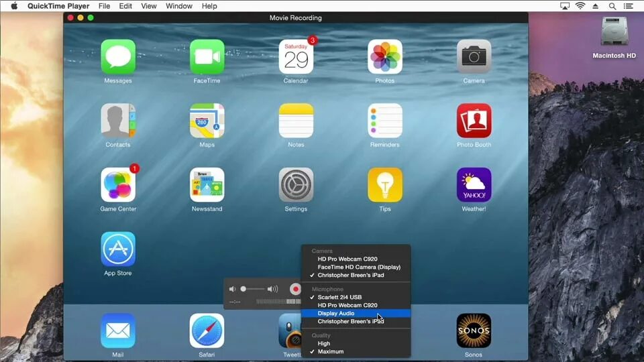Image resolution: width=644 pixels, height=362 pixels.
Task: Select FaceTime HD Camera (Display)
Action: [359, 267]
